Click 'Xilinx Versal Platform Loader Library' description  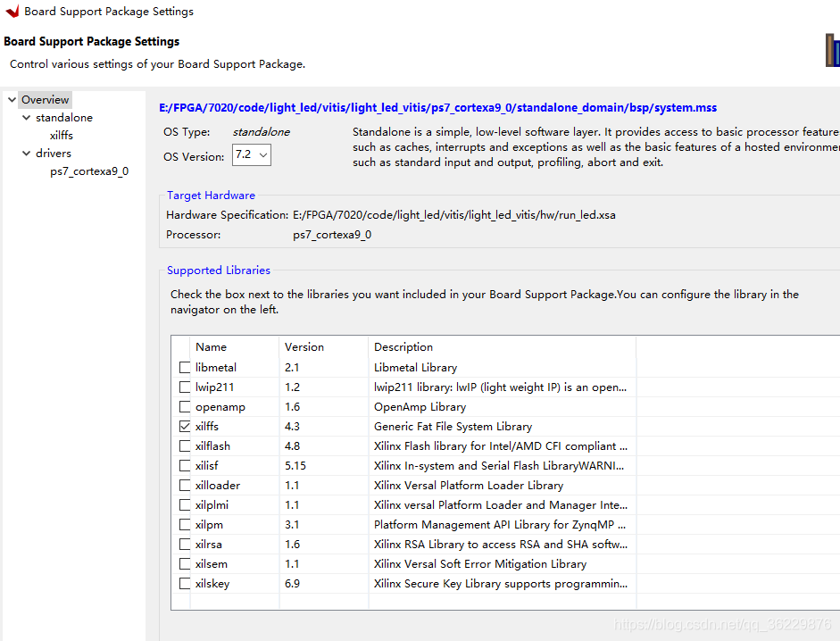[469, 486]
